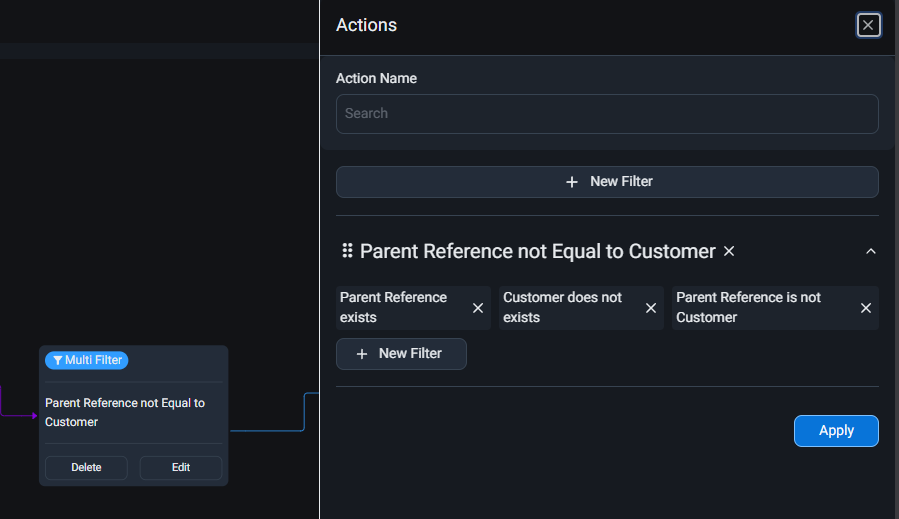Remove the 'Parent Reference exists' chip

[478, 308]
